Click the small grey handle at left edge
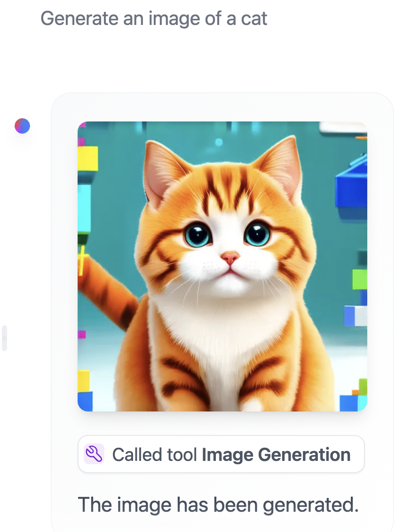 click(x=4, y=338)
